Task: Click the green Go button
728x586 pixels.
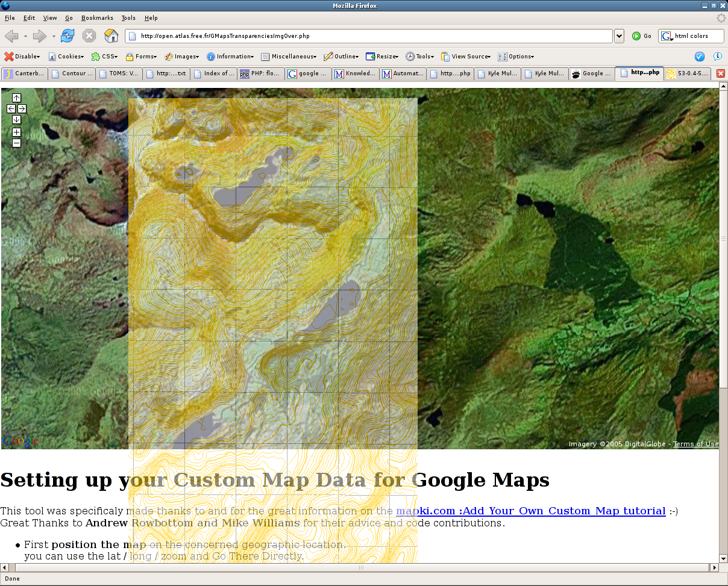Action: 642,36
